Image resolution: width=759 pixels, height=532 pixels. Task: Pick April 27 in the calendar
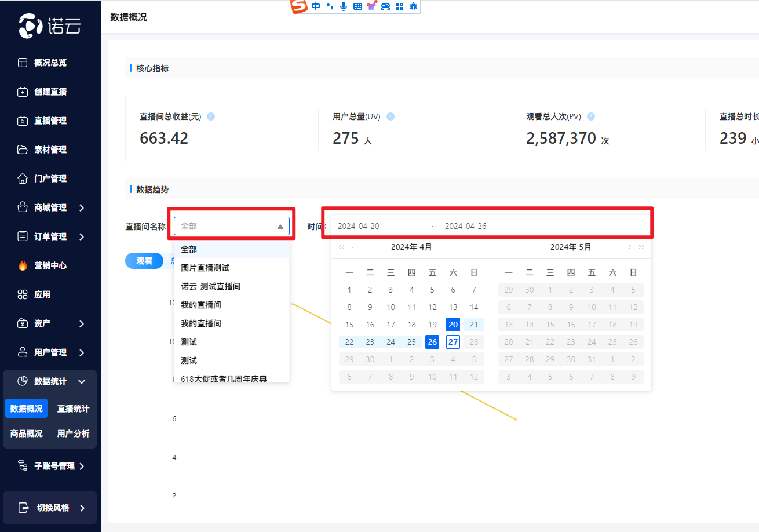453,342
